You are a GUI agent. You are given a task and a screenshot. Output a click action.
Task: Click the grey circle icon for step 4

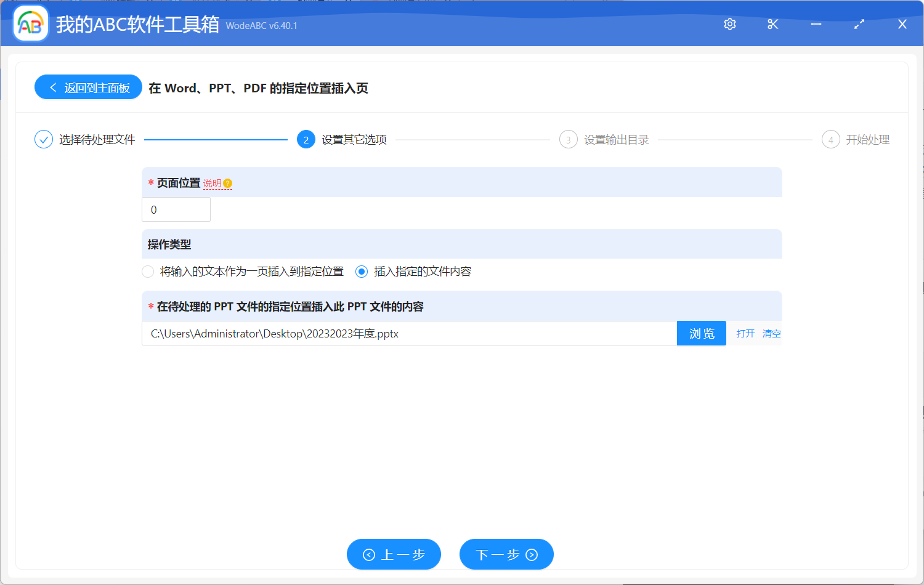(x=830, y=139)
